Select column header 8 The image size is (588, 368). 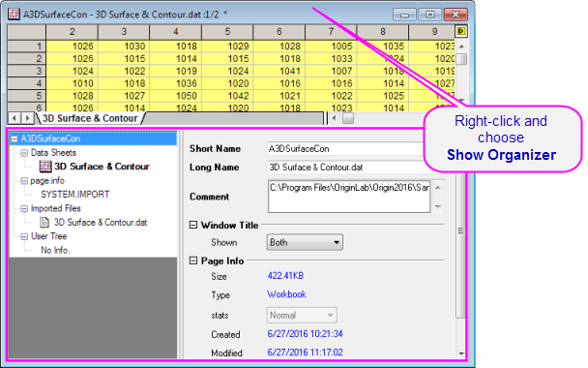point(383,32)
